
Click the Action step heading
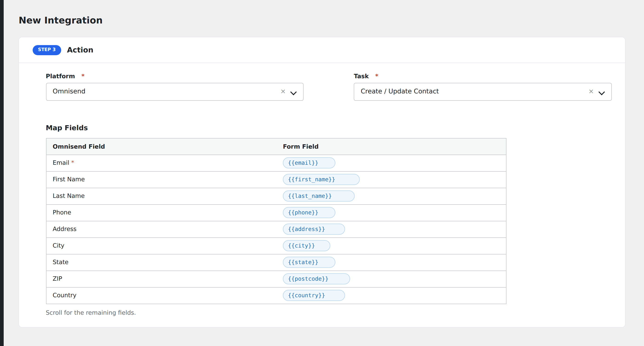[80, 50]
